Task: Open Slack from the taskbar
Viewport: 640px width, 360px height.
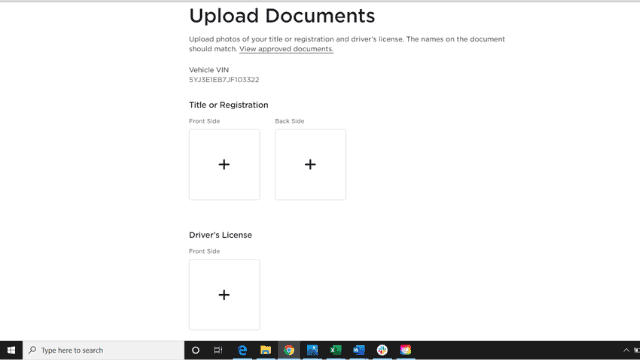Action: pos(382,350)
